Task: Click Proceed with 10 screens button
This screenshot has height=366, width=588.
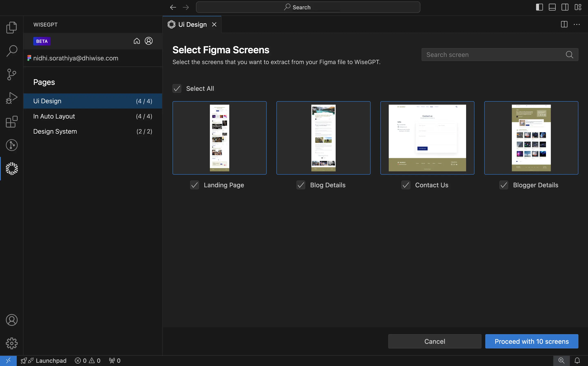Action: click(531, 341)
